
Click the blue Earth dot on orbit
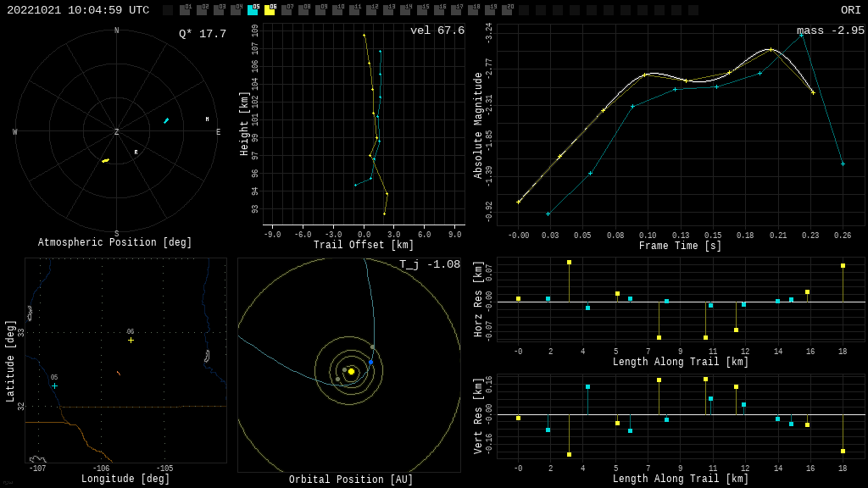[370, 362]
